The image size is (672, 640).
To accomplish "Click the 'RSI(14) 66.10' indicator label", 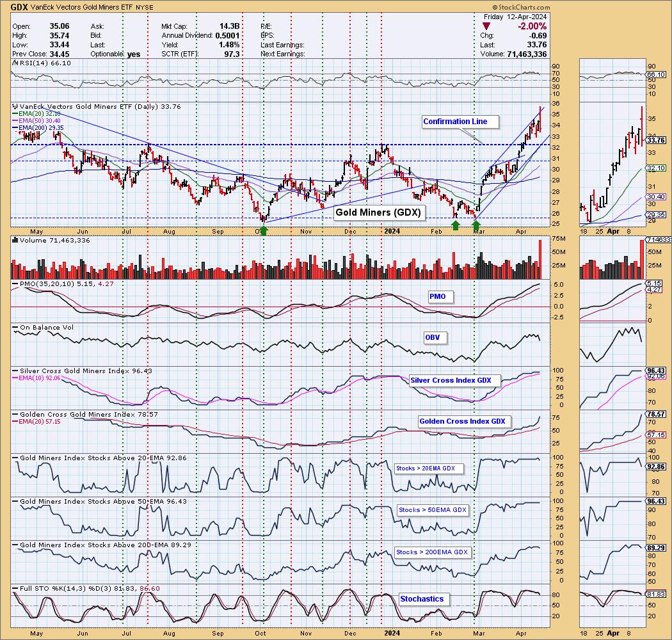I will tap(42, 63).
